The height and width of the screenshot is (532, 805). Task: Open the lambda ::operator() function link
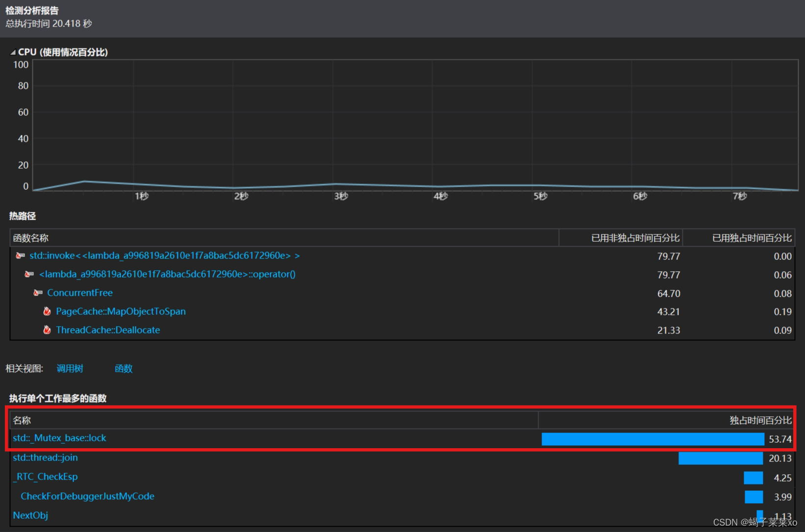pos(167,274)
